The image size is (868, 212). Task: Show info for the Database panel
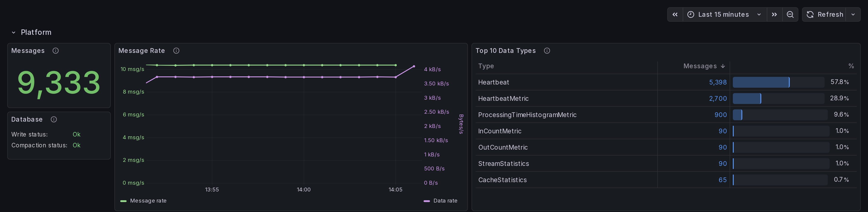pyautogui.click(x=54, y=119)
